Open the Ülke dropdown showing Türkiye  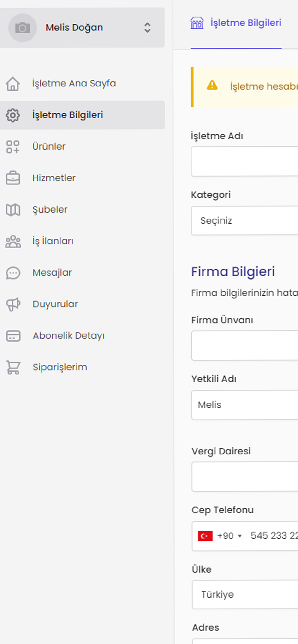point(245,594)
